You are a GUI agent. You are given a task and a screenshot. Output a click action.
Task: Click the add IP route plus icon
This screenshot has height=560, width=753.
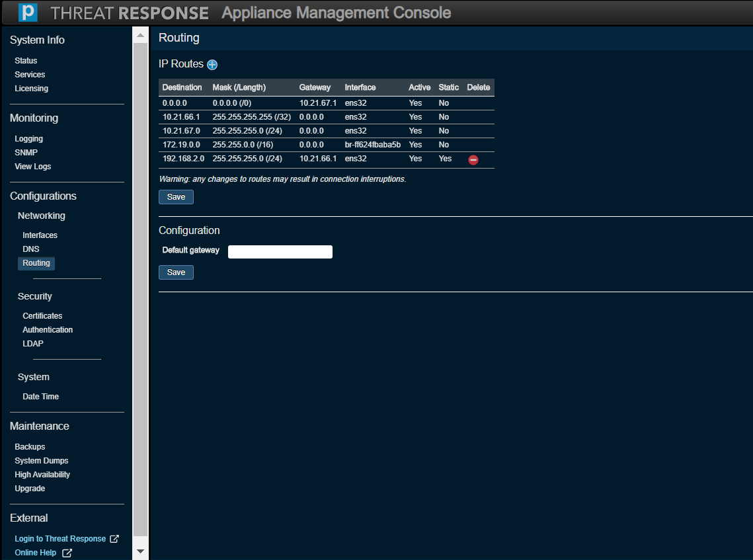pyautogui.click(x=212, y=65)
